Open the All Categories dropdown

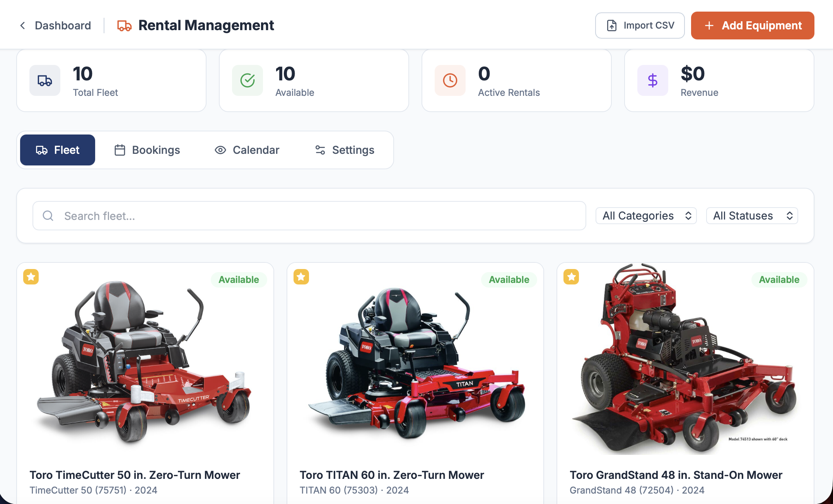[x=646, y=216]
